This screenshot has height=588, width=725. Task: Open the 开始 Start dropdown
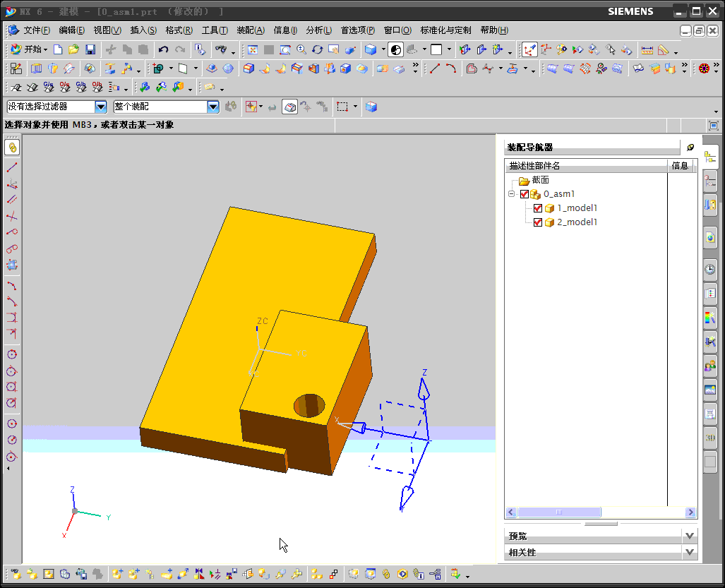point(29,49)
